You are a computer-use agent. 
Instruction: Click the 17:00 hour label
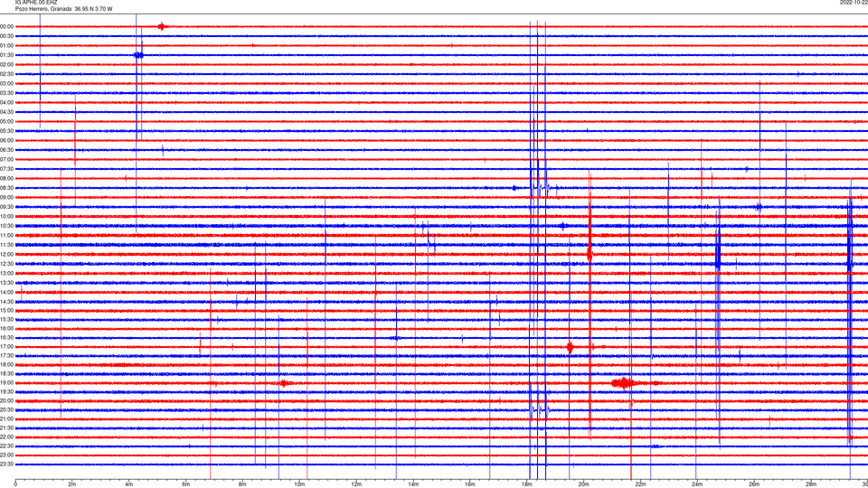[x=7, y=347]
